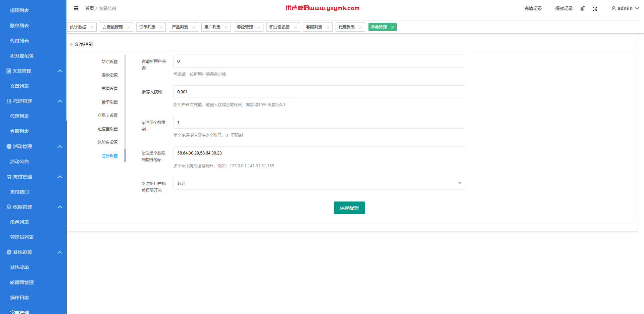Close the 产品列表 tab
The width and height of the screenshot is (644, 314).
(x=194, y=27)
